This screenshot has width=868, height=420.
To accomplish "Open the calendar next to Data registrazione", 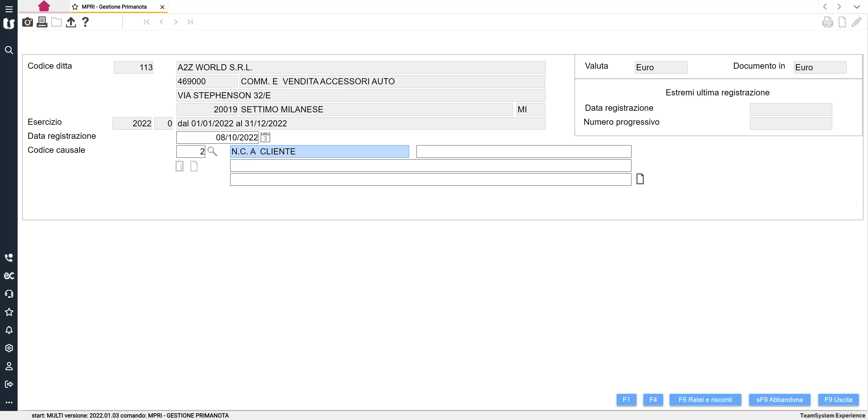I will (x=265, y=137).
